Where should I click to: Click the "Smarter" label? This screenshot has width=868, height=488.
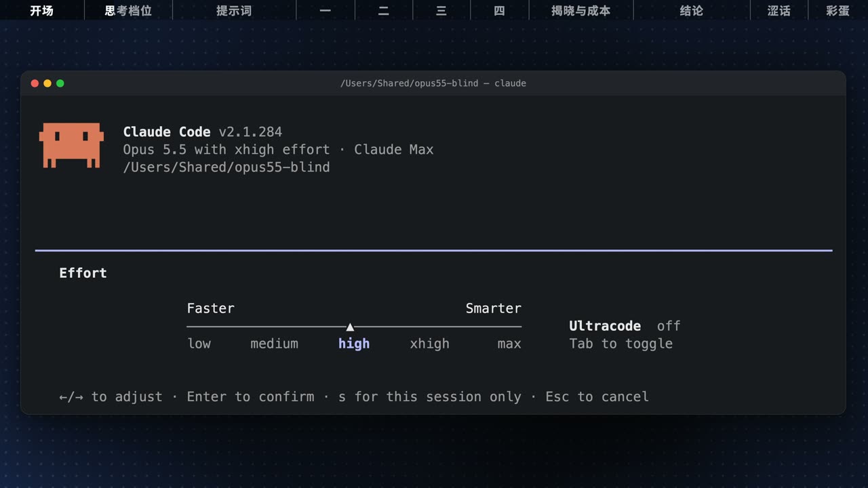pyautogui.click(x=494, y=308)
